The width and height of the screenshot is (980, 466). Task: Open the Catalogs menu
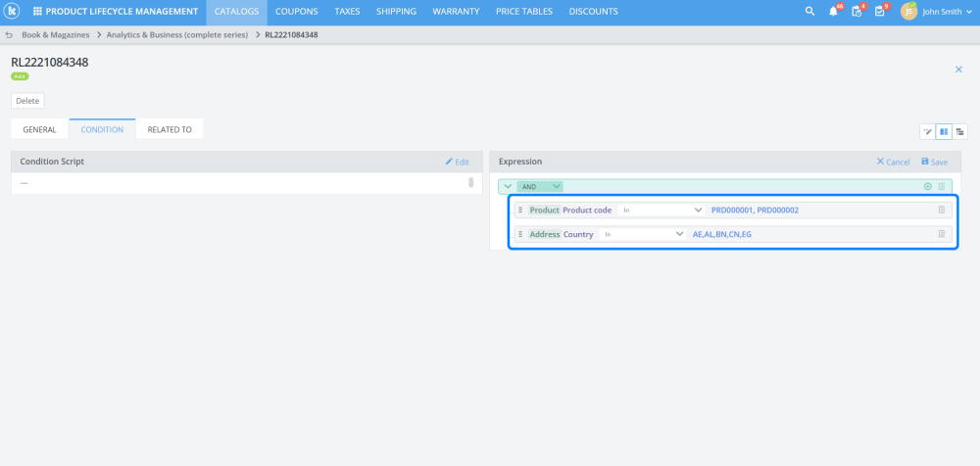(236, 11)
